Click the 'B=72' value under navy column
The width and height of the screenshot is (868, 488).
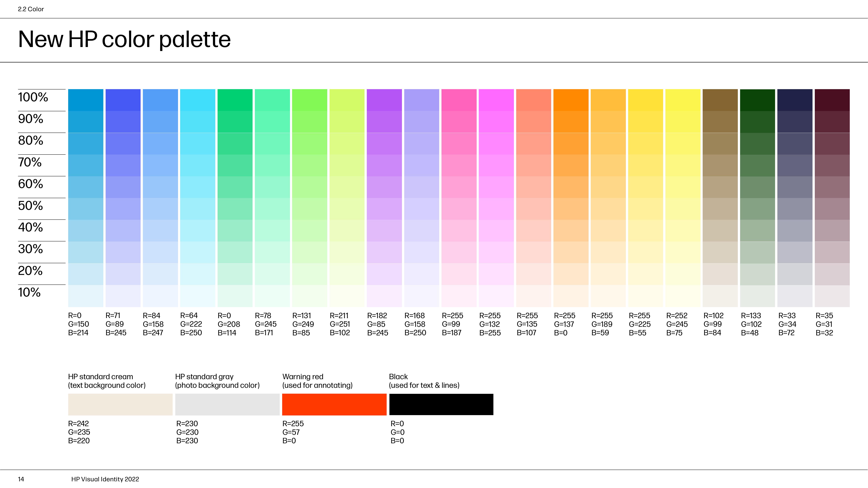click(786, 333)
